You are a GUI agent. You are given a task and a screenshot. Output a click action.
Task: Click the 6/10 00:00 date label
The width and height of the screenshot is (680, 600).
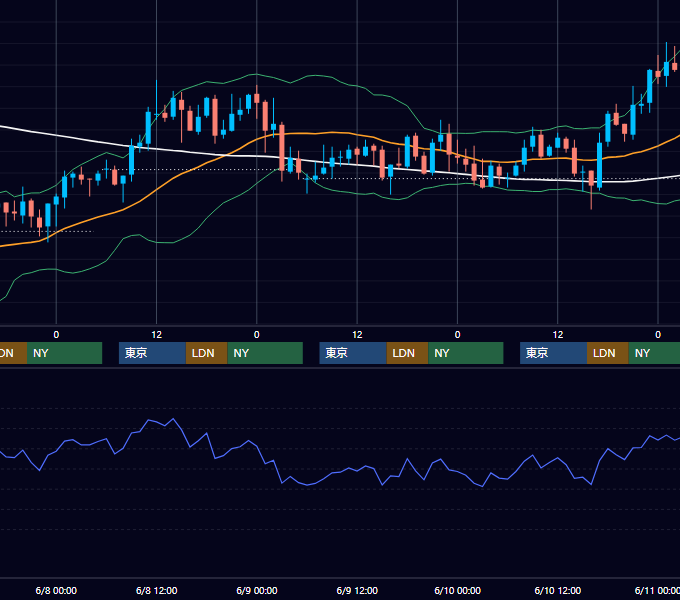click(x=458, y=590)
